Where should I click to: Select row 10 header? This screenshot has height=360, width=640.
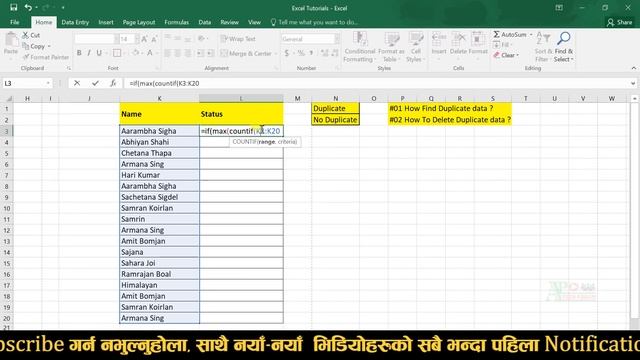click(7, 208)
